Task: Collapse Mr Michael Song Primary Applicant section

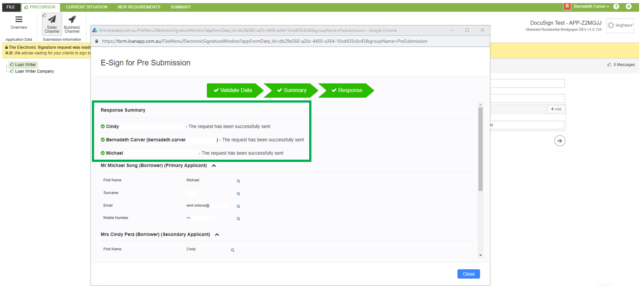Action: (214, 165)
